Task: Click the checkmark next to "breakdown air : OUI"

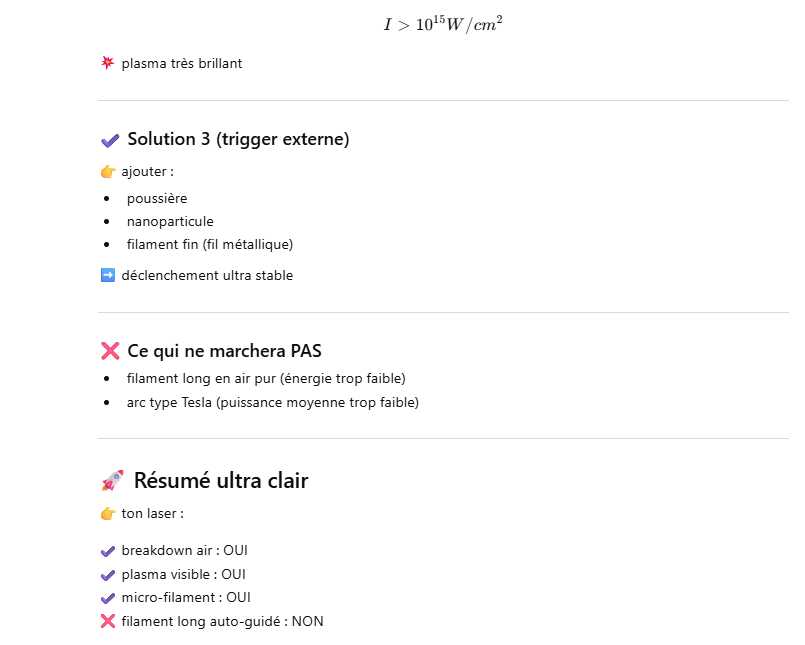Action: pos(108,551)
